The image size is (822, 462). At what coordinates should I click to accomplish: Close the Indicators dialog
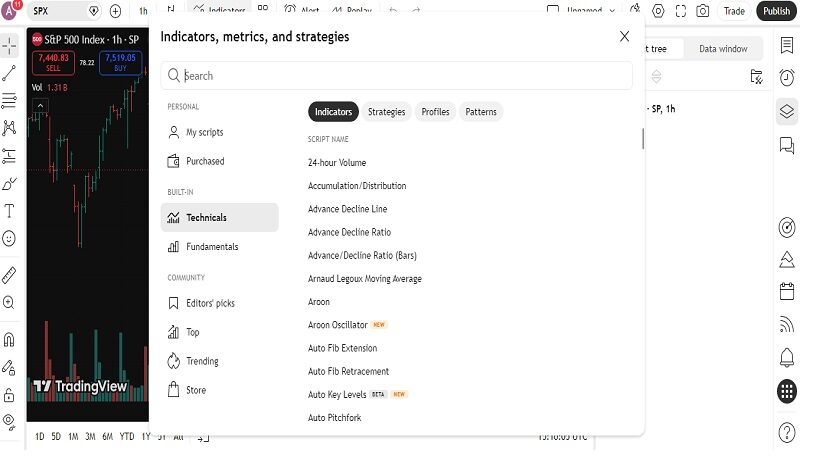click(x=624, y=36)
